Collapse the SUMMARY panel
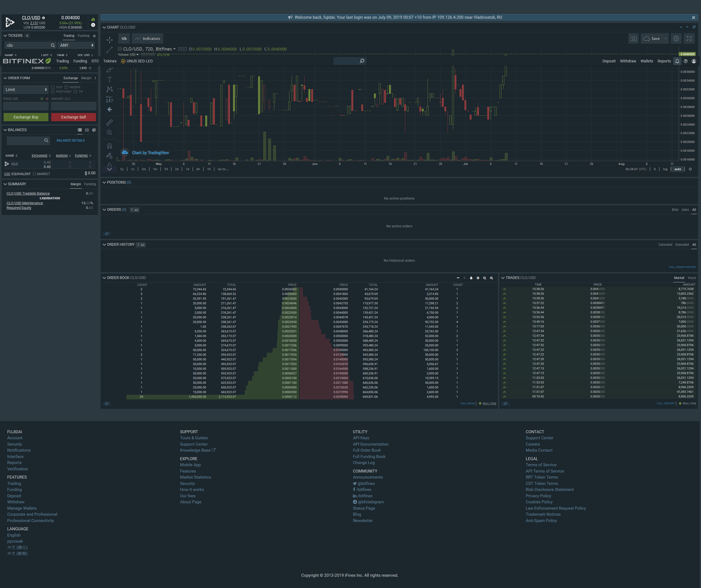Screen dimensions: 701x588 tap(5, 184)
